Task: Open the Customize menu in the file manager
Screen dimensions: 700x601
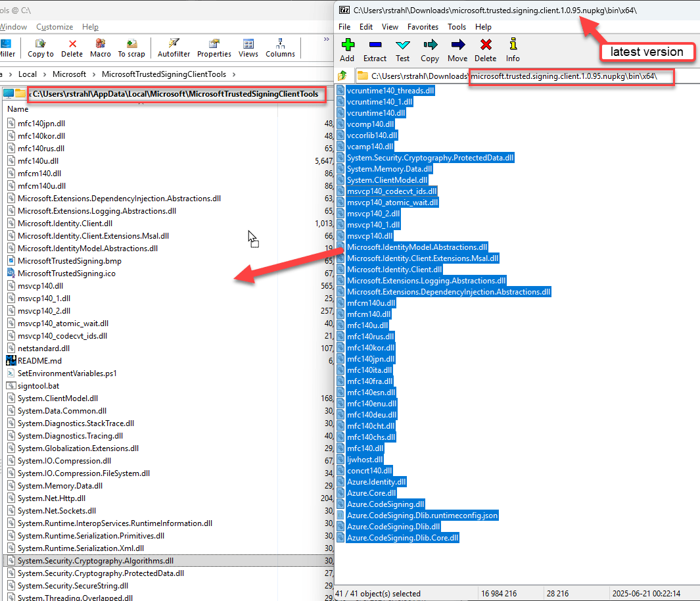Action: coord(55,27)
